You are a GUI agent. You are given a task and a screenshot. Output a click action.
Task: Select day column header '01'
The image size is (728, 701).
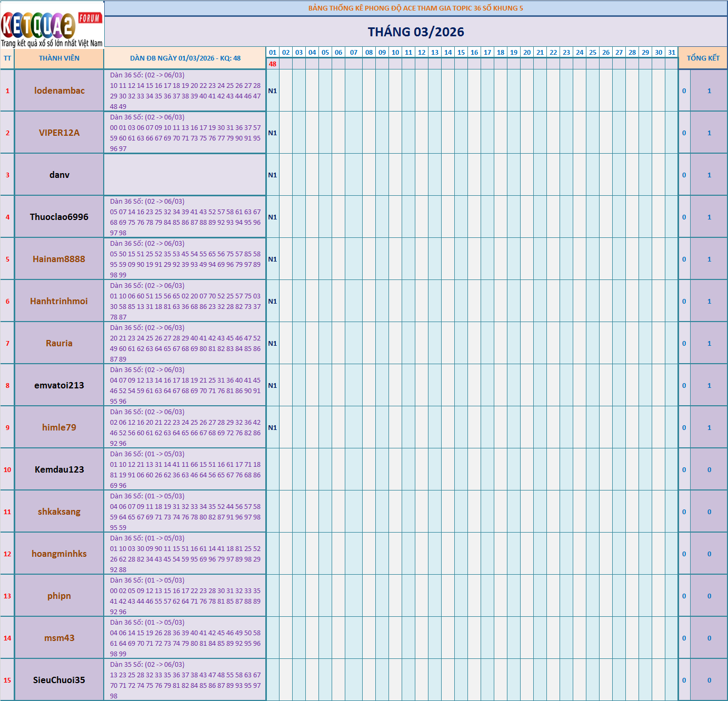pos(272,53)
